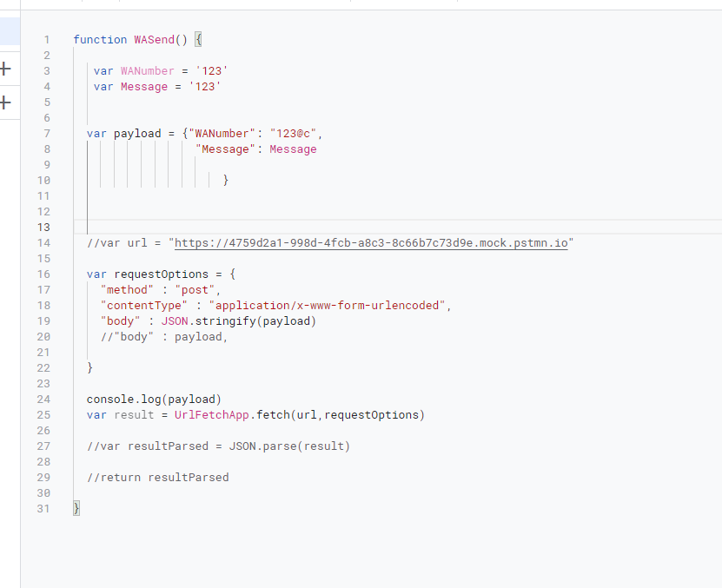This screenshot has height=588, width=722.
Task: Click the commented body line on line 20
Action: point(164,337)
